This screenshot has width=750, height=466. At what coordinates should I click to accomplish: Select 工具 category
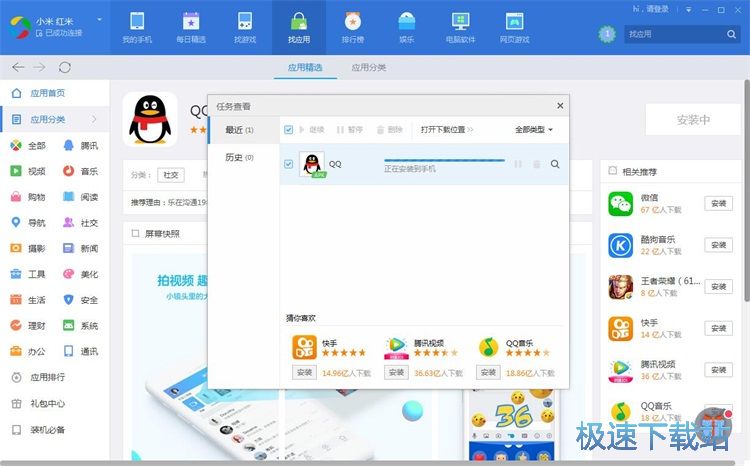(x=28, y=274)
